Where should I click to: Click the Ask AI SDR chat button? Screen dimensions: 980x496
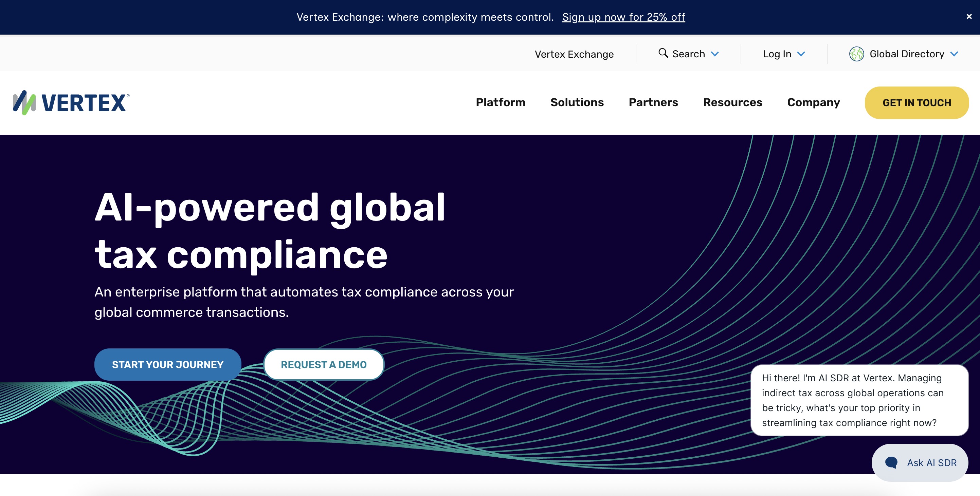(x=920, y=462)
